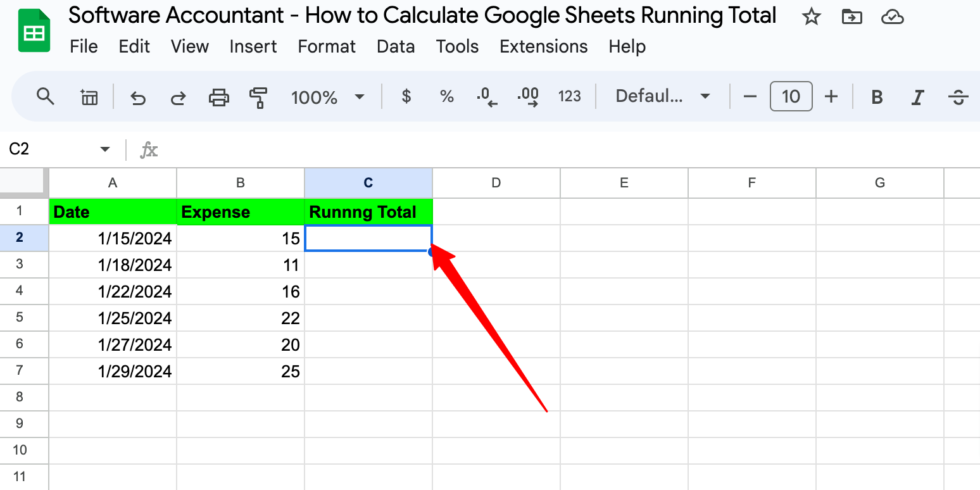Select column D header

pos(496,183)
